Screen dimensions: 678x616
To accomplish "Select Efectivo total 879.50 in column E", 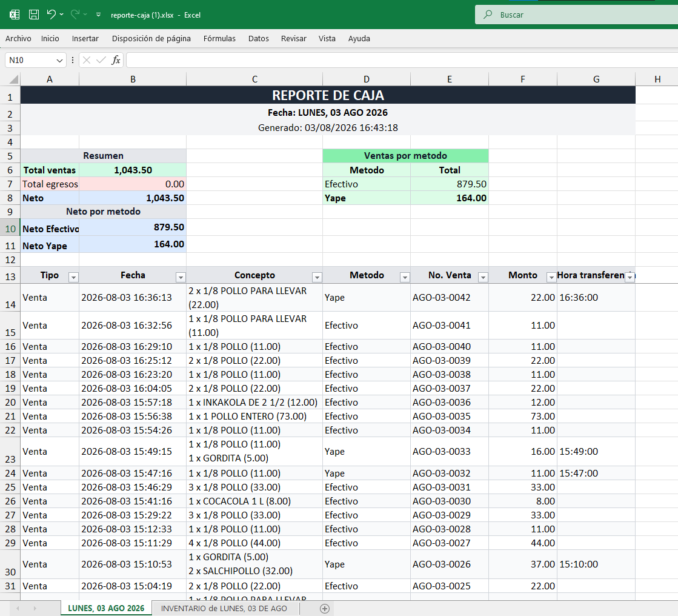I will [450, 184].
